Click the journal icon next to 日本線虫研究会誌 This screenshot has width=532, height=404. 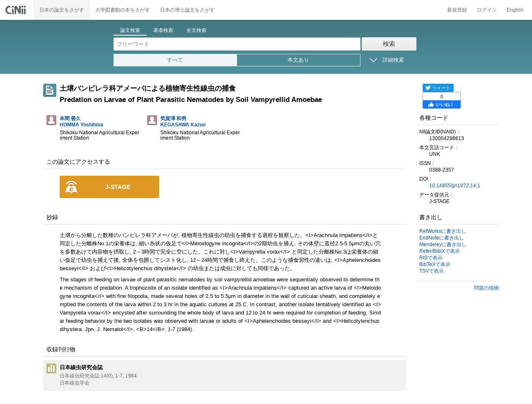click(x=51, y=368)
